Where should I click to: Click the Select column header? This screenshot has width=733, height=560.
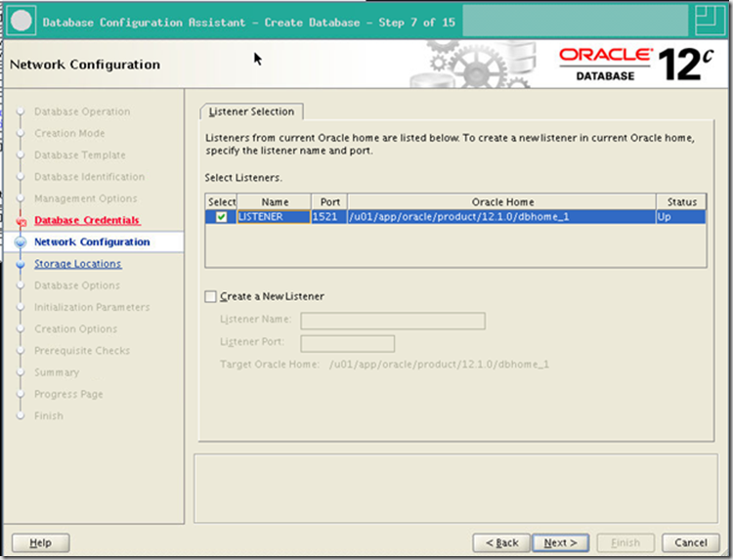(222, 202)
